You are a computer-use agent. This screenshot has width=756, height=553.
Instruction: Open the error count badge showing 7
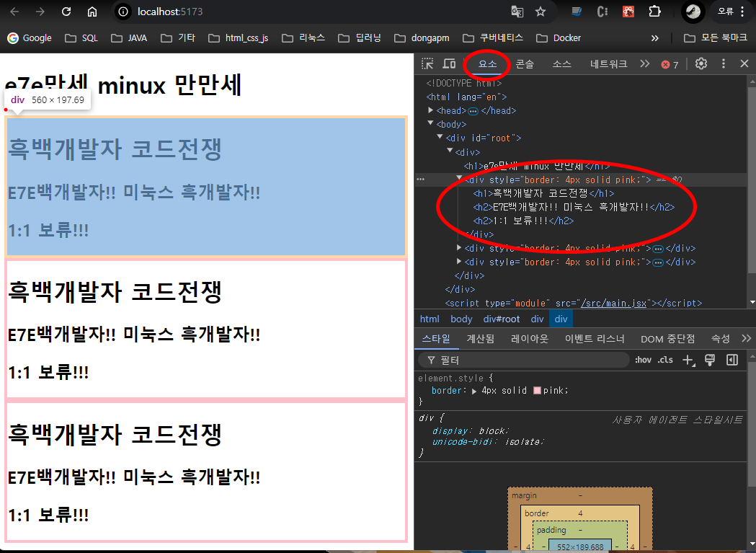[670, 65]
